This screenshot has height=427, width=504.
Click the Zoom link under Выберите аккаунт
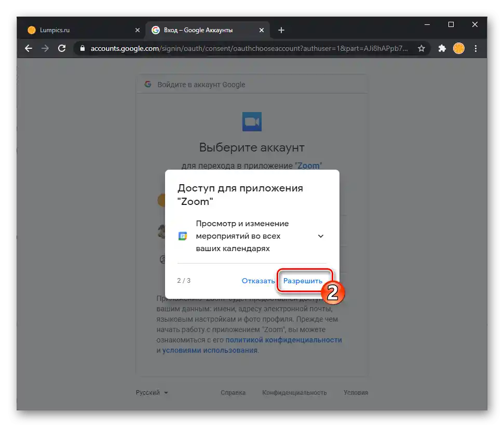pyautogui.click(x=308, y=166)
